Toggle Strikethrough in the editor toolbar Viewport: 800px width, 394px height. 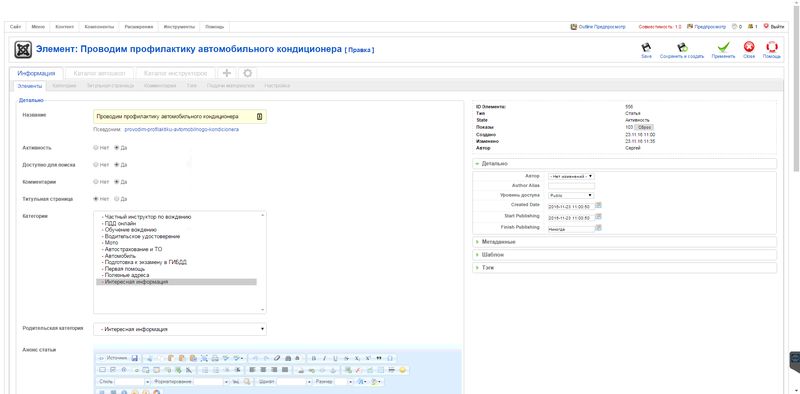pyautogui.click(x=346, y=358)
